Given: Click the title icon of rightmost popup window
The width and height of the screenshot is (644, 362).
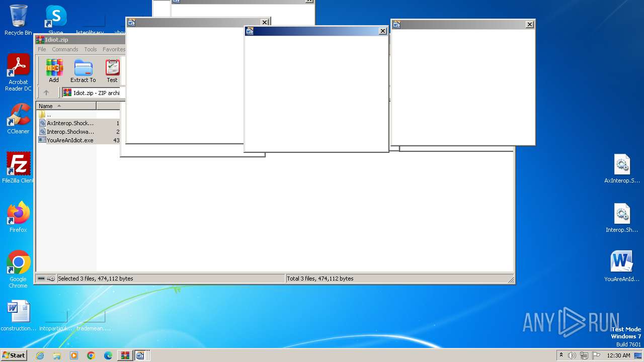Looking at the screenshot, I should pos(396,24).
